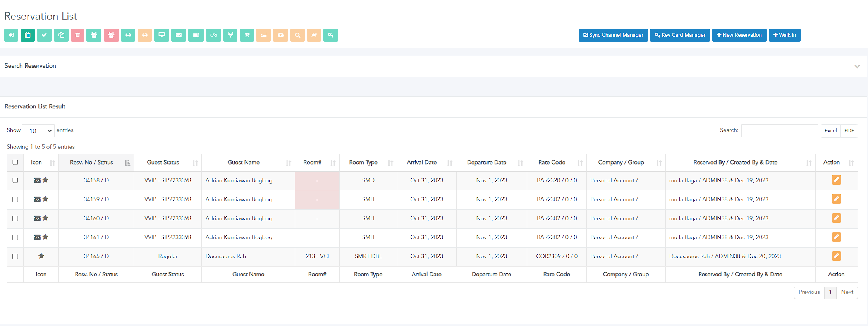Click the monitor screen toolbar icon
The width and height of the screenshot is (868, 326).
click(x=162, y=35)
